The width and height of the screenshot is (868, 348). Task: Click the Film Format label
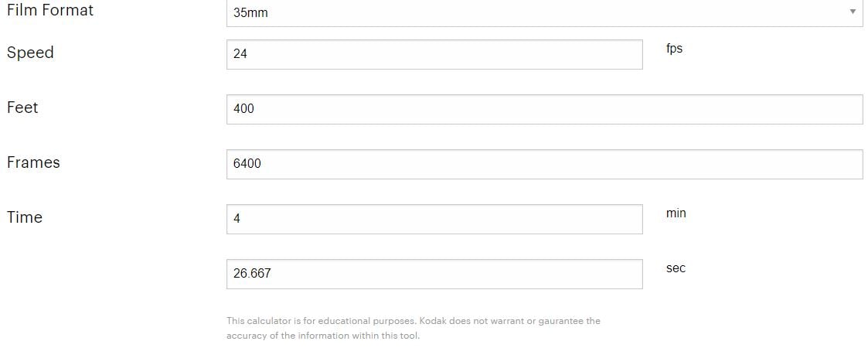[x=49, y=10]
